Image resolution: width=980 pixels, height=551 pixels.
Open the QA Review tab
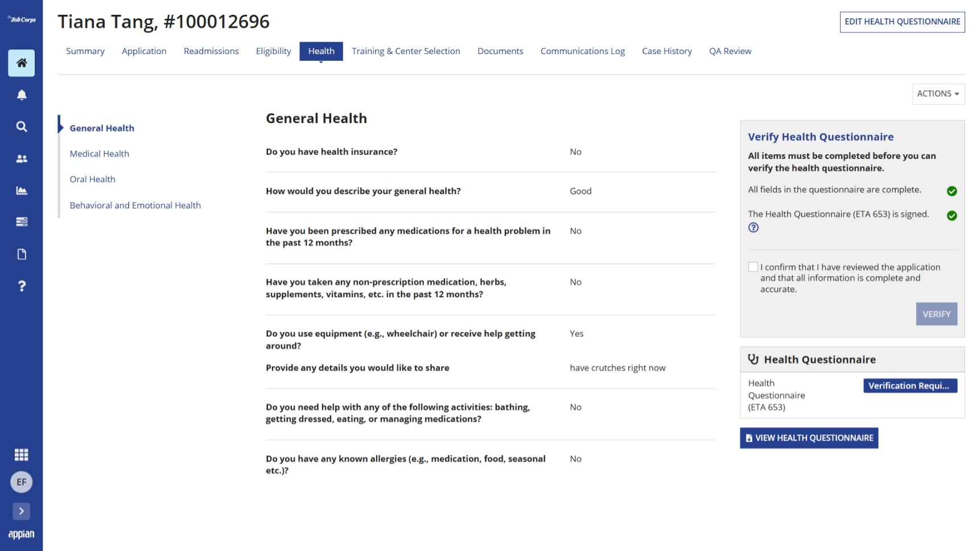pos(730,51)
